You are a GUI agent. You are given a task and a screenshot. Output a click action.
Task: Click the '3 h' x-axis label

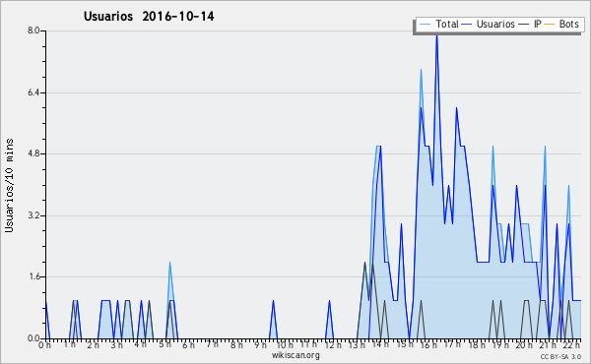coord(116,344)
